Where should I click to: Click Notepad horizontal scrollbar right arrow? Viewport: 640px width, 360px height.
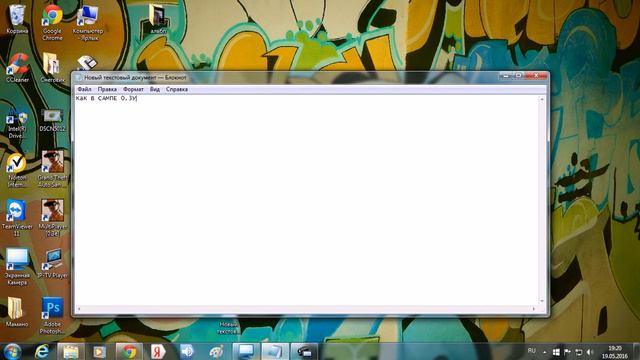[534, 309]
